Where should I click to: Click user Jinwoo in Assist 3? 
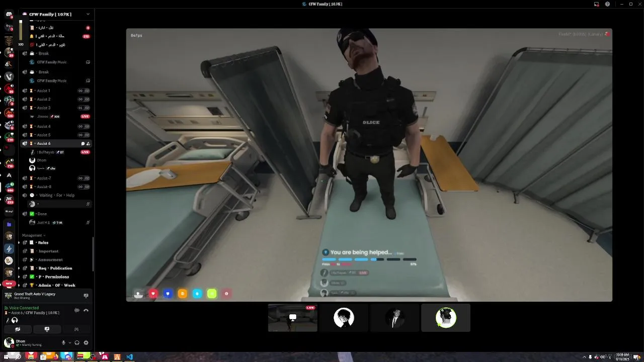(x=59, y=116)
